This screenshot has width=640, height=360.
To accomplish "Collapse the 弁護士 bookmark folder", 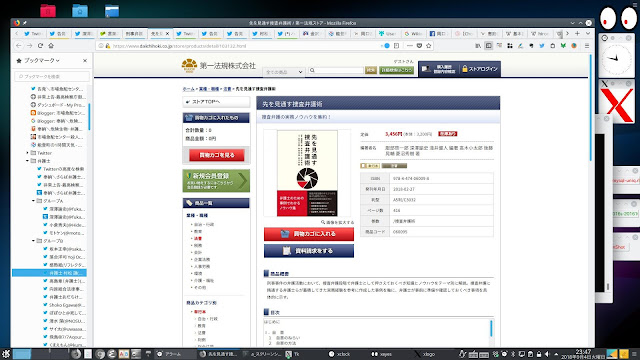I will point(27,161).
